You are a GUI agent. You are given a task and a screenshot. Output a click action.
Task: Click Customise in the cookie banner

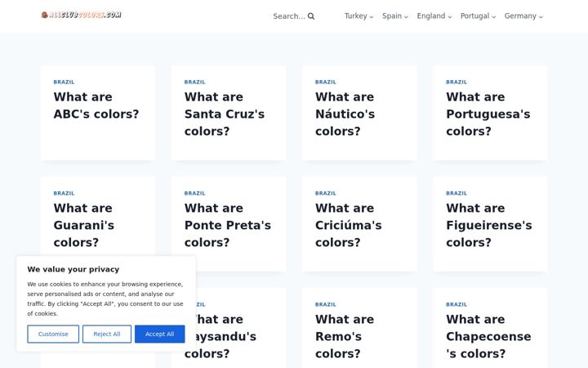pyautogui.click(x=53, y=334)
